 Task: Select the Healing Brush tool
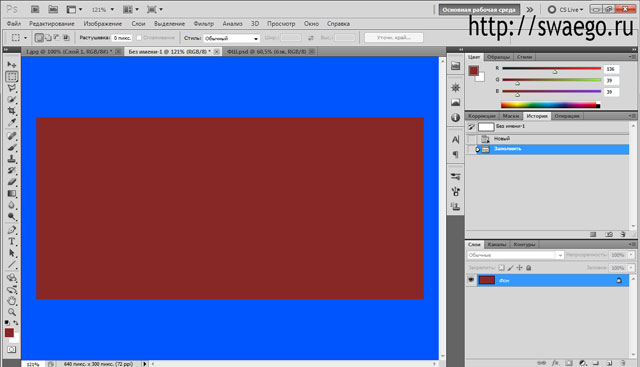(11, 136)
